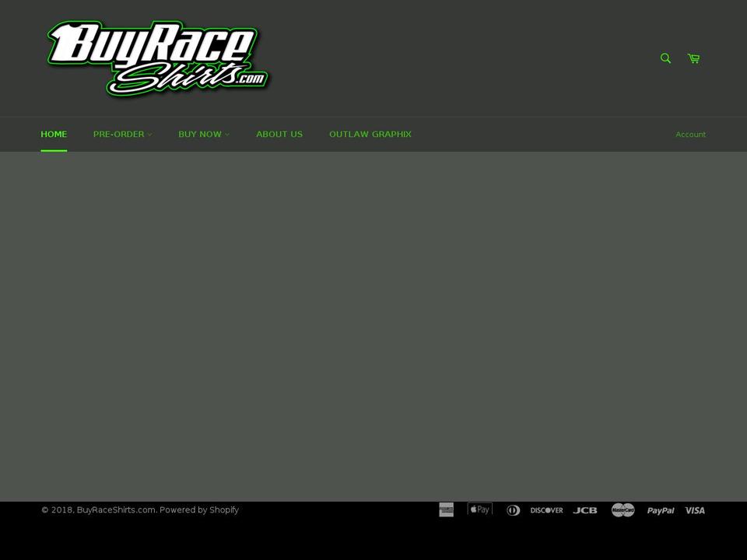This screenshot has width=747, height=560.
Task: Click the Diners Club payment icon
Action: point(513,510)
